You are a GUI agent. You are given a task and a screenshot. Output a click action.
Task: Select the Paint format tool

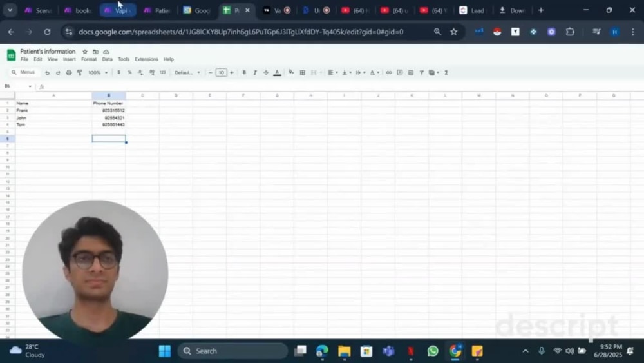pos(79,72)
